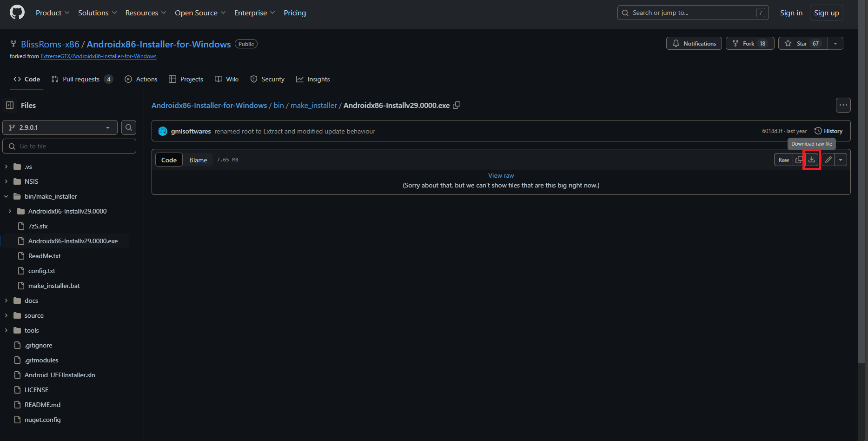The height and width of the screenshot is (441, 868).
Task: Collapse the Files side panel icon
Action: 10,106
